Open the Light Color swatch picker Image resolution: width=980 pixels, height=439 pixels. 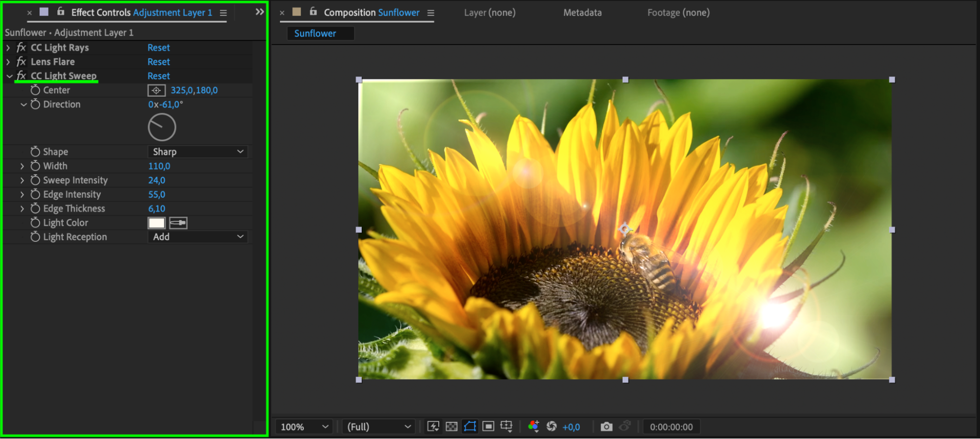click(156, 223)
